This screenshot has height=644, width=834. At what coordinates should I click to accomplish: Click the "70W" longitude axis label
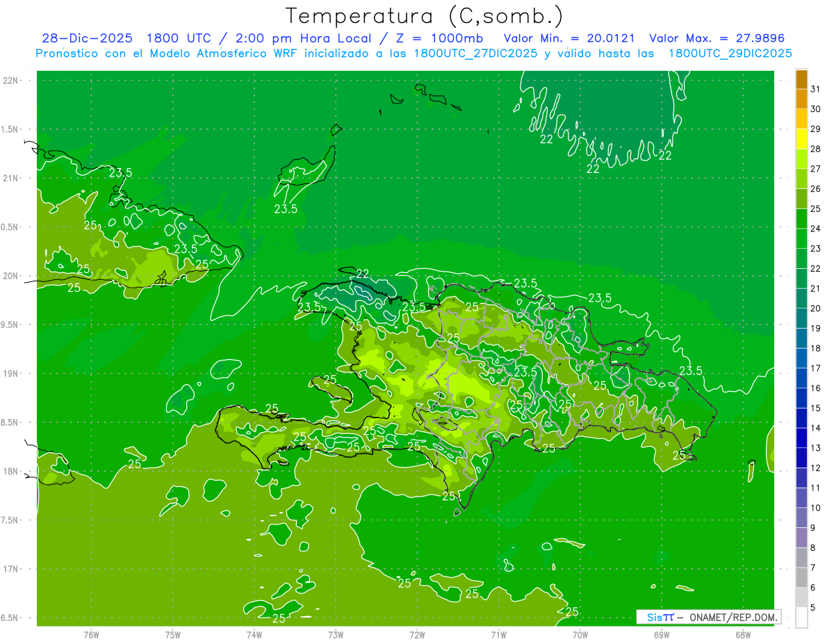(x=580, y=634)
